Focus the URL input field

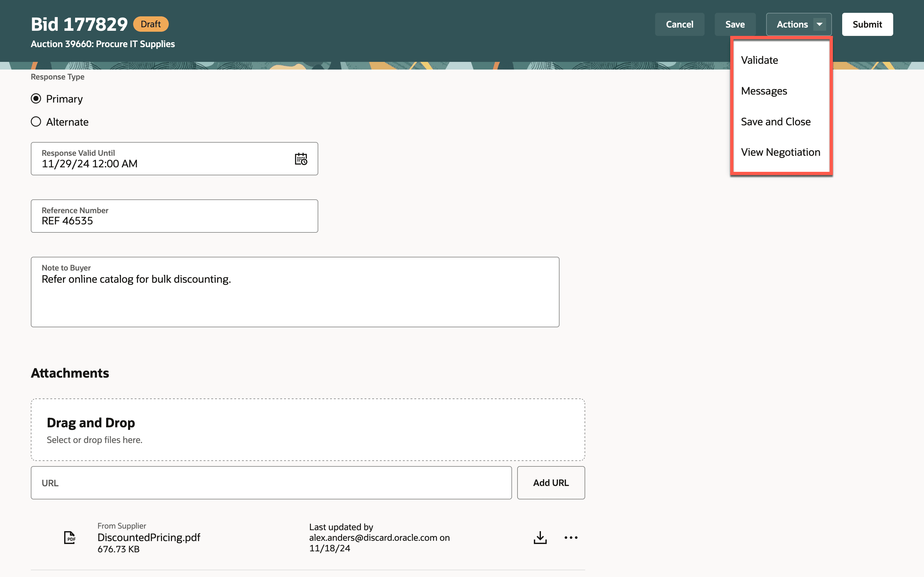[271, 483]
